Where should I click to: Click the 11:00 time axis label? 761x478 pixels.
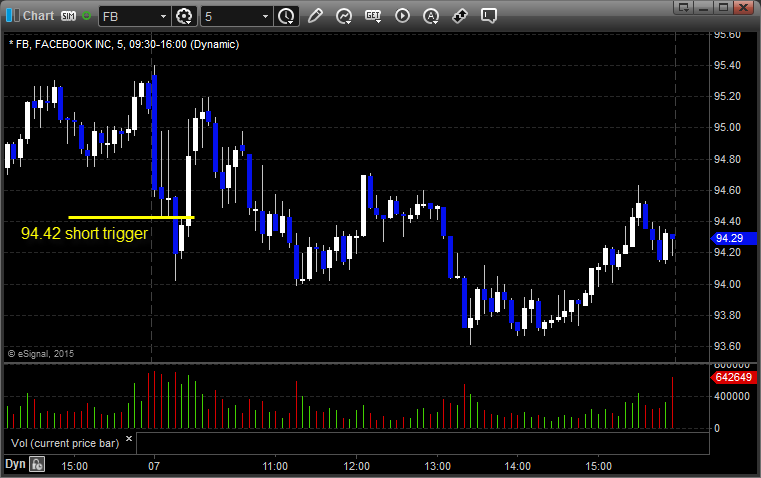[x=275, y=466]
